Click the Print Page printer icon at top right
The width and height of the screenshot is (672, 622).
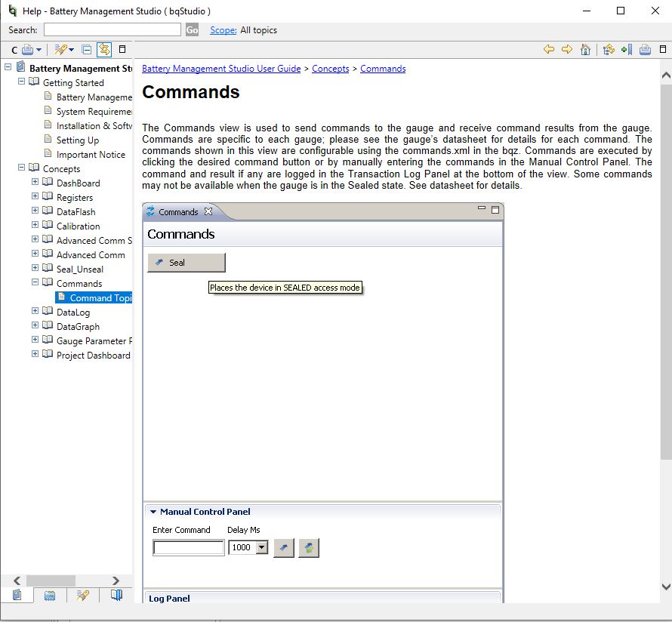click(x=645, y=50)
